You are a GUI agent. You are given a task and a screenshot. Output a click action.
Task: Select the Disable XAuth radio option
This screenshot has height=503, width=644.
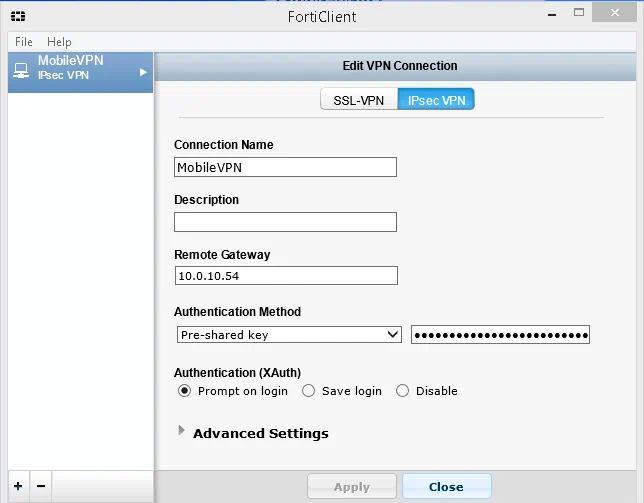(x=402, y=391)
